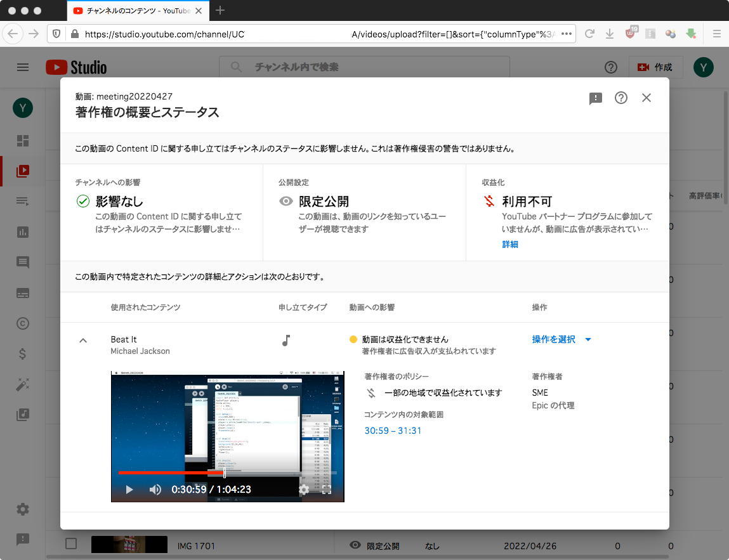Open the Audio library sidebar icon
The image size is (729, 560).
(23, 415)
